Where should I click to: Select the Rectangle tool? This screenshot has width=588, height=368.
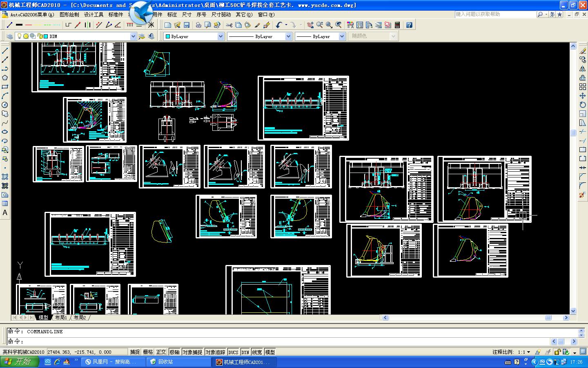point(5,87)
